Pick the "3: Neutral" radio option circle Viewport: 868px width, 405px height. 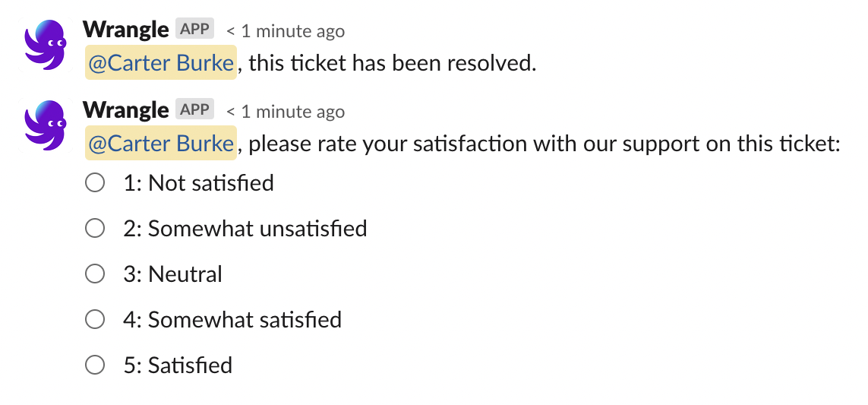point(95,274)
